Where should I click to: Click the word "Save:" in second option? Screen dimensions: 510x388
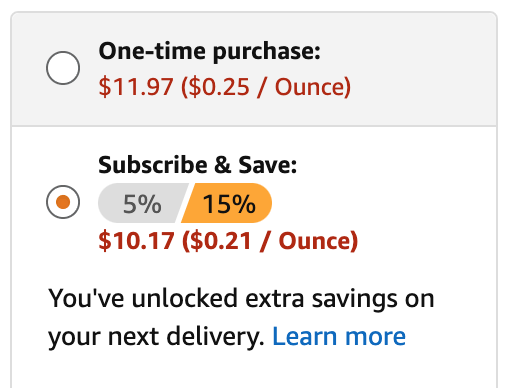pos(268,165)
